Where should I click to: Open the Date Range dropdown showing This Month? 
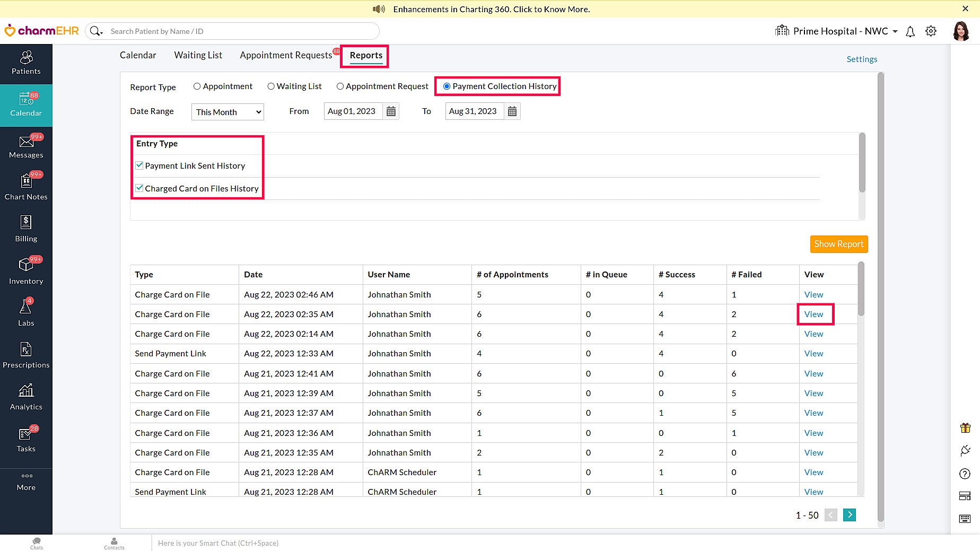tap(227, 111)
